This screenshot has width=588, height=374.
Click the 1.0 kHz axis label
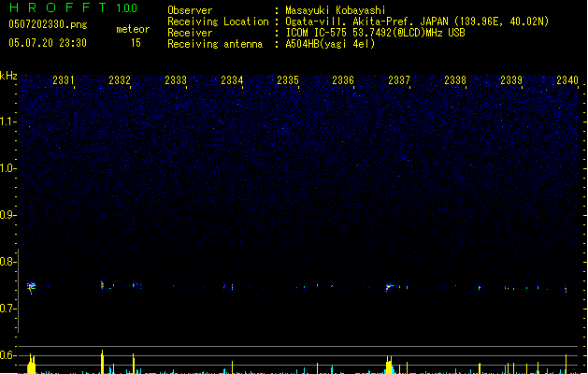pos(8,168)
